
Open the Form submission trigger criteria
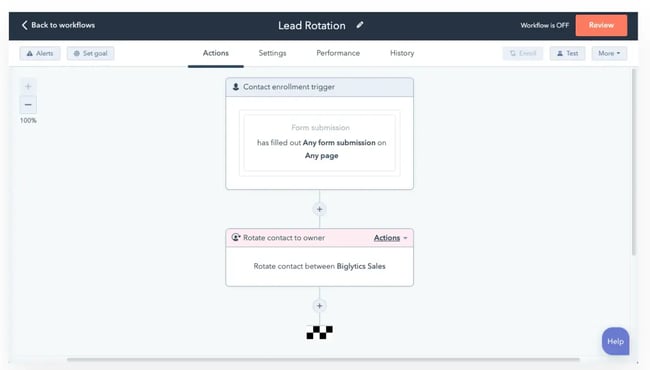click(319, 143)
